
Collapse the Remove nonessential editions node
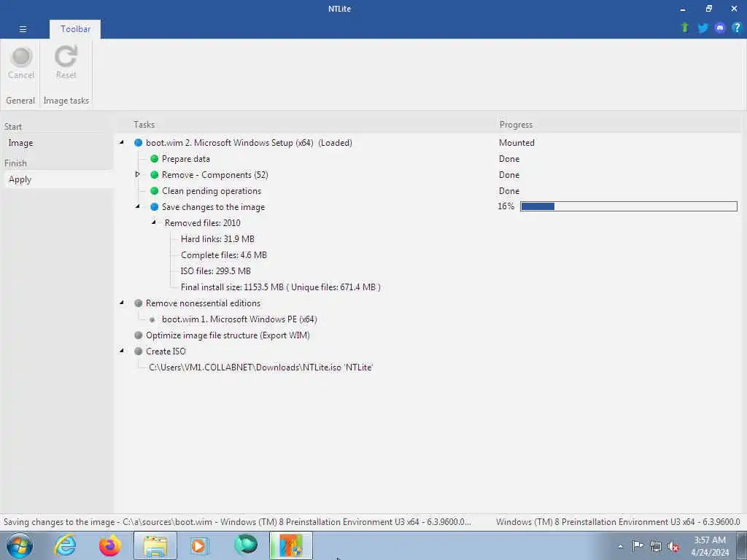(122, 303)
